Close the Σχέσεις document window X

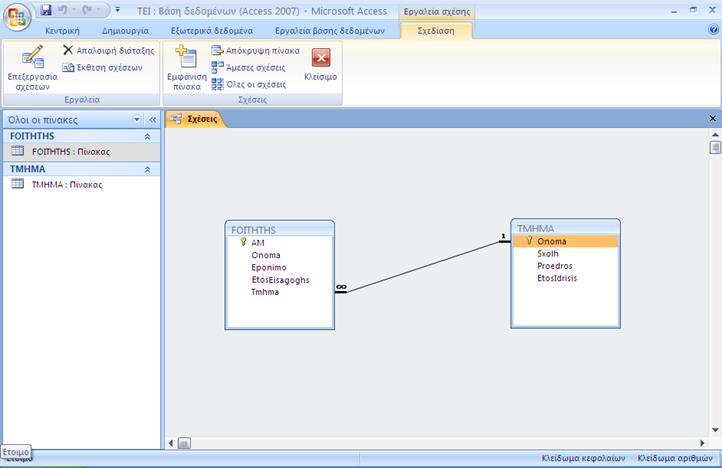[712, 119]
